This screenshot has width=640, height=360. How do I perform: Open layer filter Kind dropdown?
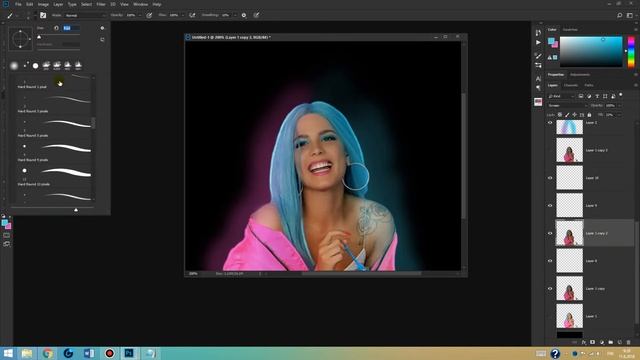pos(561,96)
